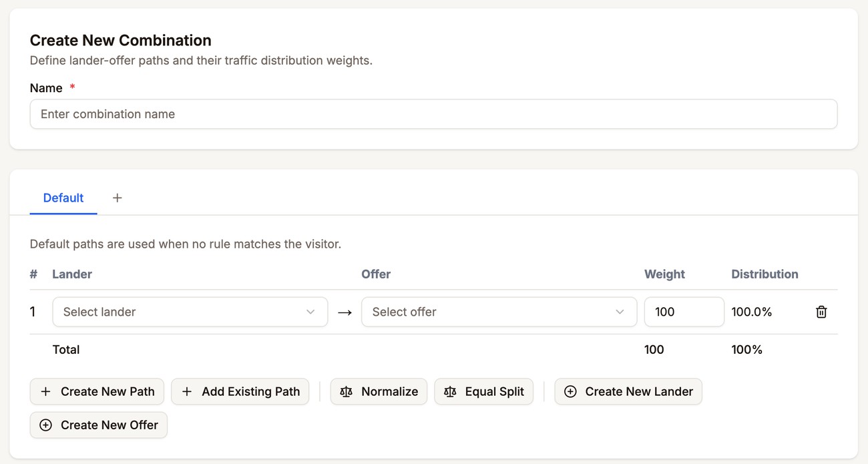868x464 pixels.
Task: Select the Total row label
Action: 66,350
